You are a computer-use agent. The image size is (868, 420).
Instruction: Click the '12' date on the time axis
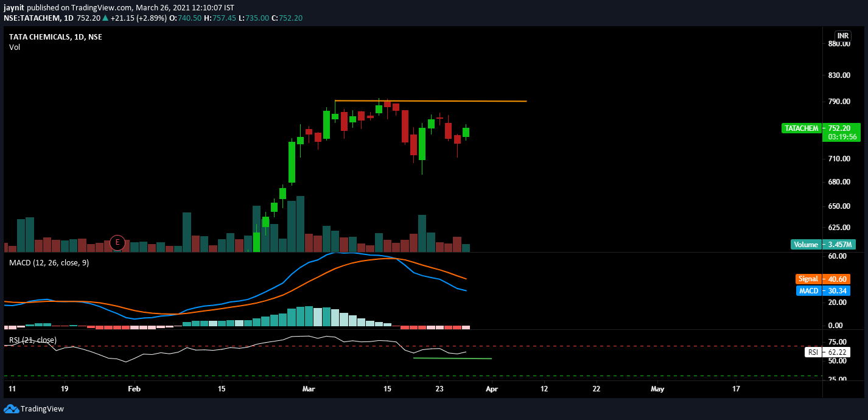(544, 388)
